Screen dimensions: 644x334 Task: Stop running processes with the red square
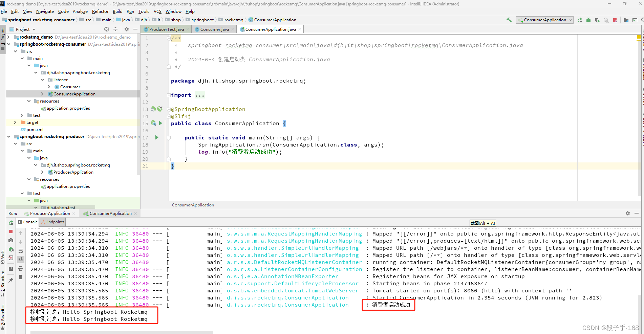[615, 20]
